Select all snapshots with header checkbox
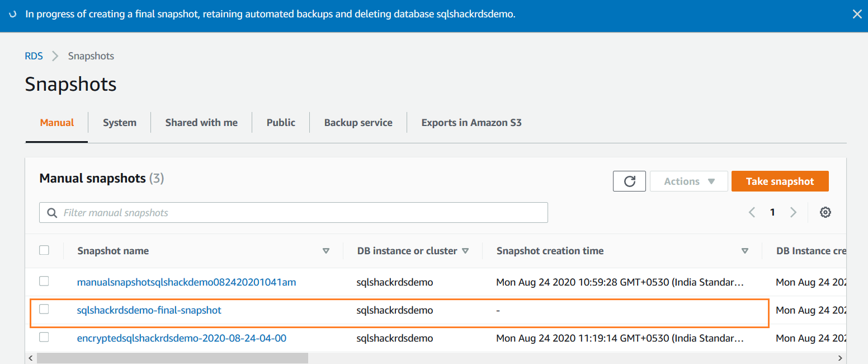Image resolution: width=868 pixels, height=364 pixels. [x=44, y=250]
